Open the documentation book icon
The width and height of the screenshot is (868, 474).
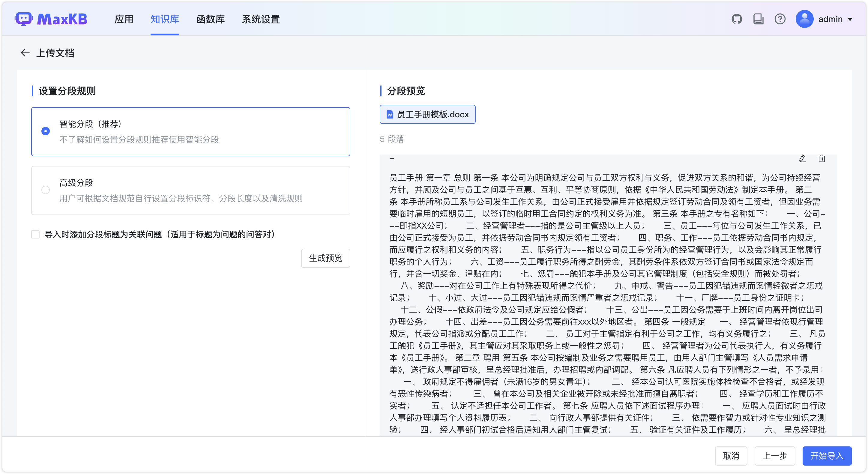[758, 19]
